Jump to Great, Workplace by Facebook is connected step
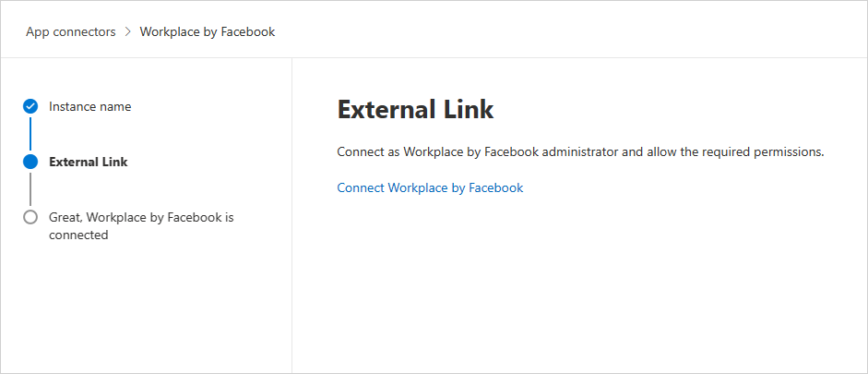868x374 pixels. [x=141, y=226]
